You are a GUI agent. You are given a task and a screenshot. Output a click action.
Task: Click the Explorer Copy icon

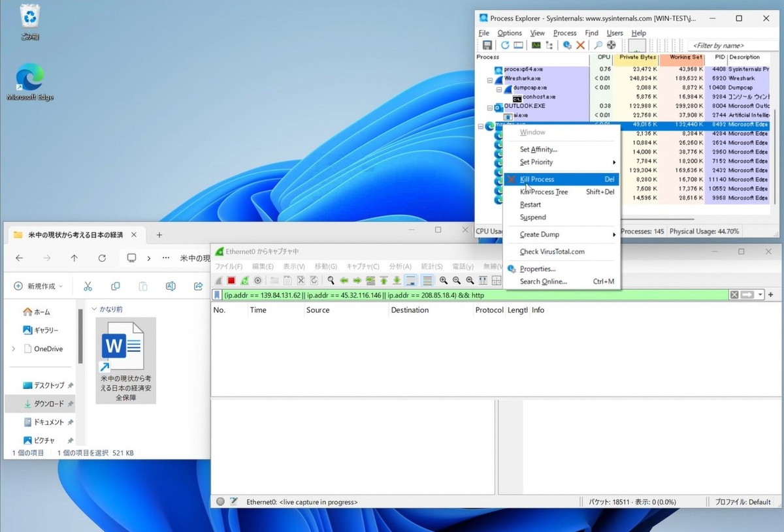[116, 286]
